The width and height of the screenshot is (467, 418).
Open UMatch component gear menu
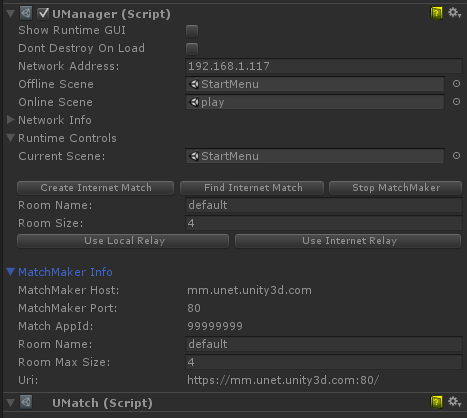click(x=454, y=402)
